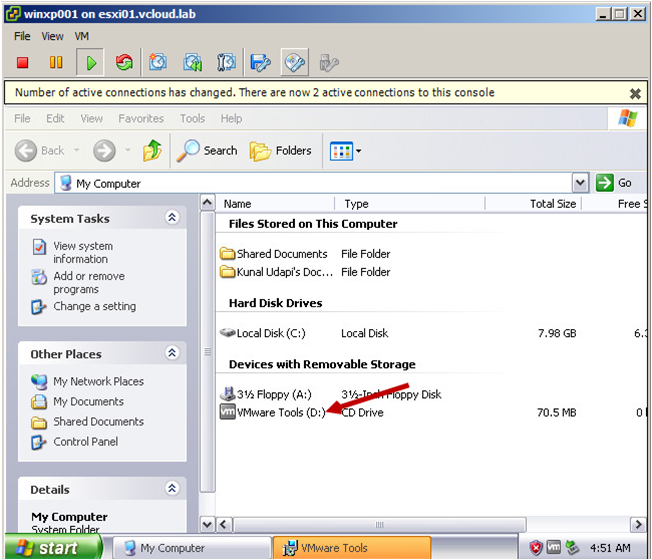Open the Explorer Tools menu
This screenshot has width=652, height=560.
point(192,118)
